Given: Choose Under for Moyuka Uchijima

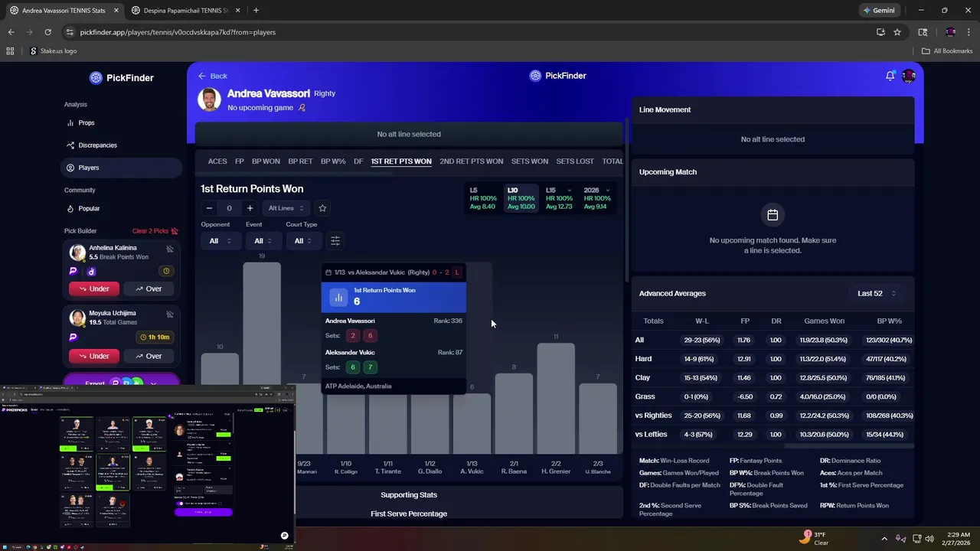Looking at the screenshot, I should pos(93,356).
